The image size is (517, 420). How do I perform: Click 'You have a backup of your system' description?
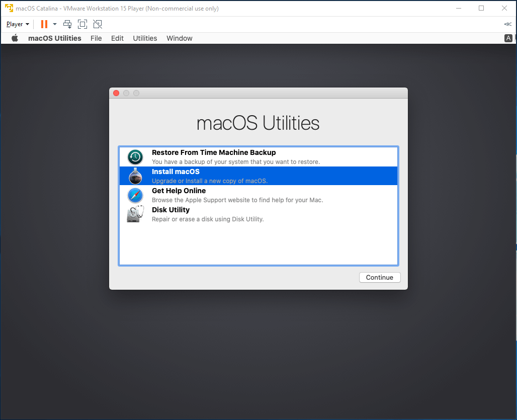[236, 162]
